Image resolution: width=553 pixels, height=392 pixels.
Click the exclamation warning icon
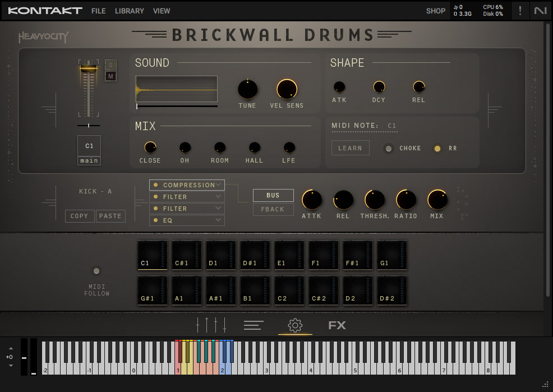(x=520, y=11)
